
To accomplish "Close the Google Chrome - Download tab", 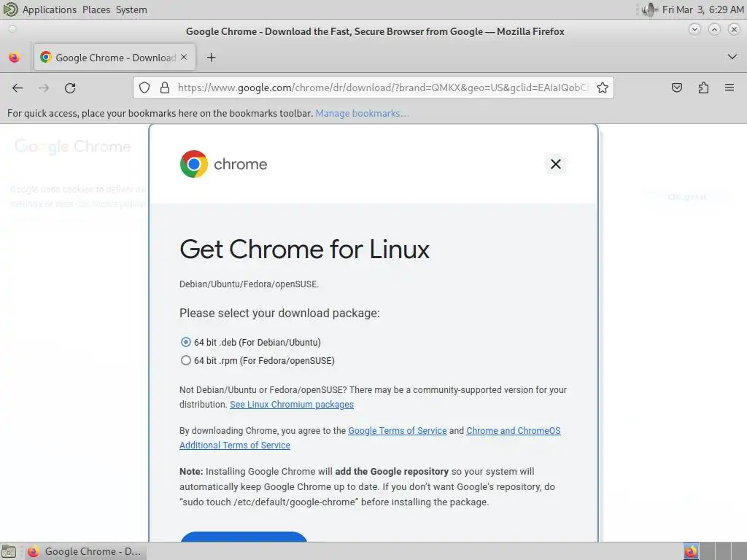I will pyautogui.click(x=184, y=57).
